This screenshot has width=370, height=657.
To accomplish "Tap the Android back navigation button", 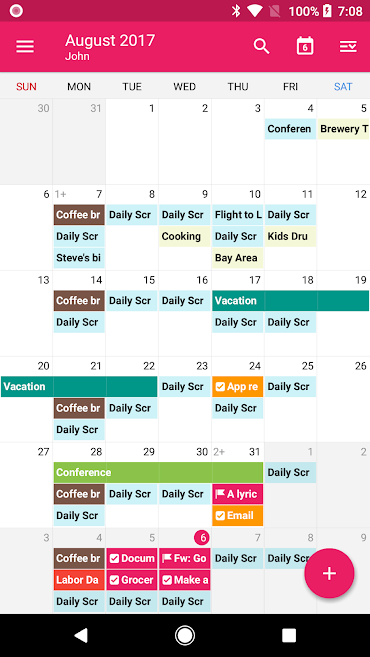I will 80,636.
